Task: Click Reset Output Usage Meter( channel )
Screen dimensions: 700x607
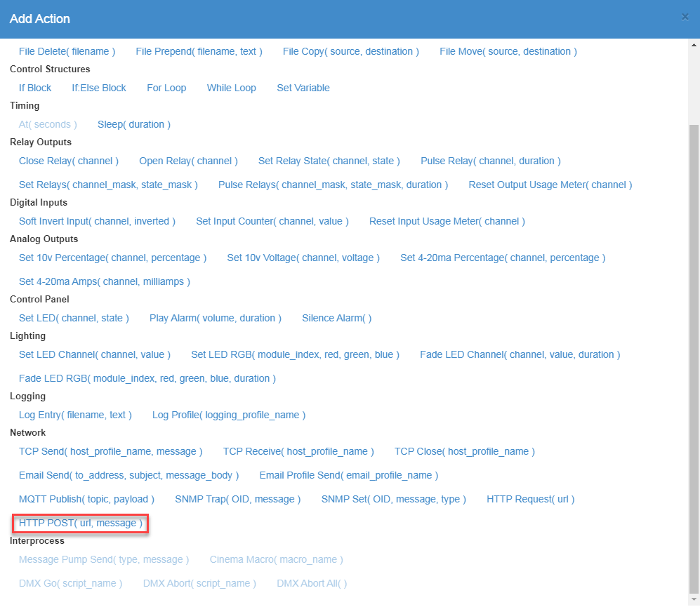Action: [x=550, y=185]
